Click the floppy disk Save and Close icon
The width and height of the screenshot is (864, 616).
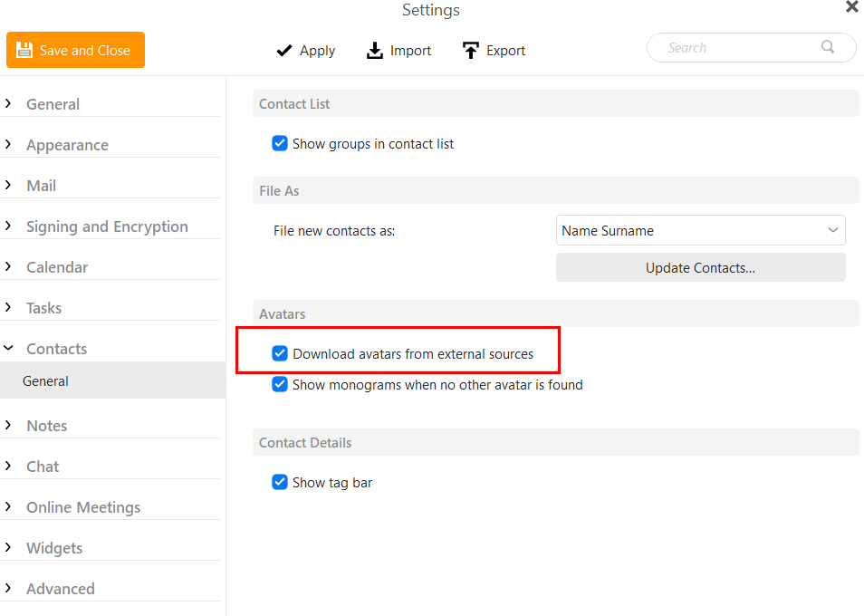tap(24, 50)
